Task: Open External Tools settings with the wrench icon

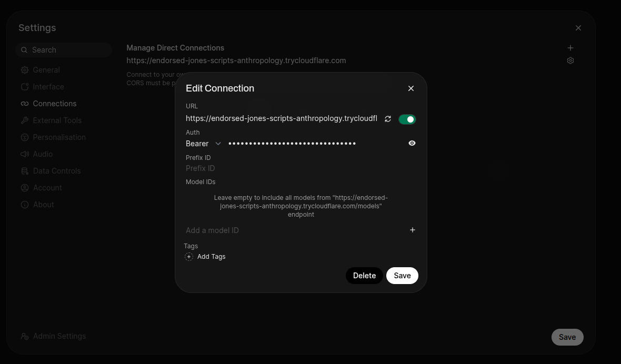Action: pyautogui.click(x=24, y=120)
